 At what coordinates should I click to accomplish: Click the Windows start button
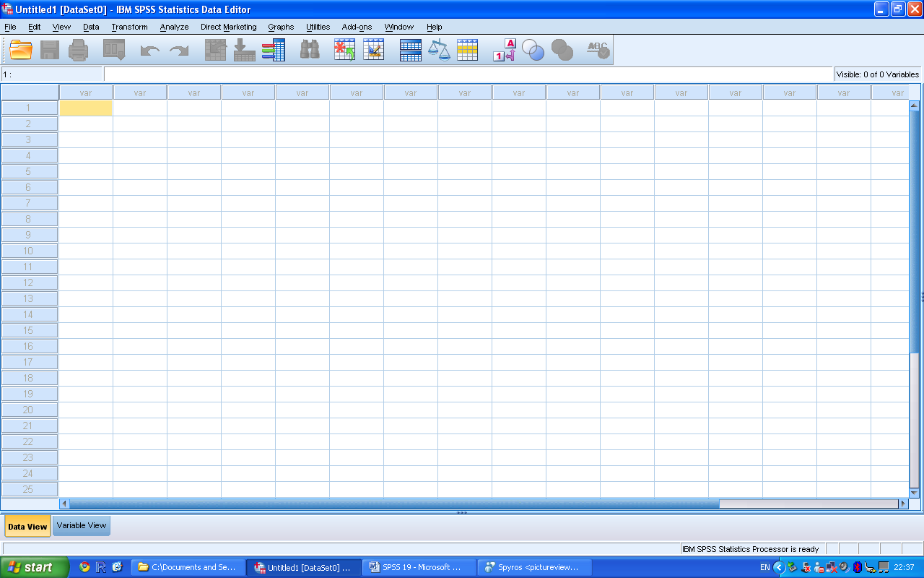click(x=34, y=567)
